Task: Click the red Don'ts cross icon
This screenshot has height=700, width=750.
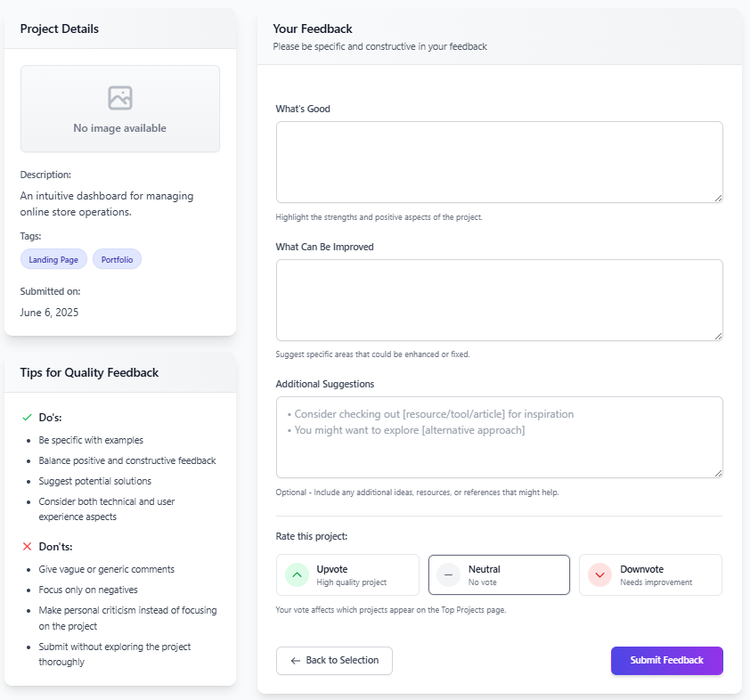Action: 28,547
